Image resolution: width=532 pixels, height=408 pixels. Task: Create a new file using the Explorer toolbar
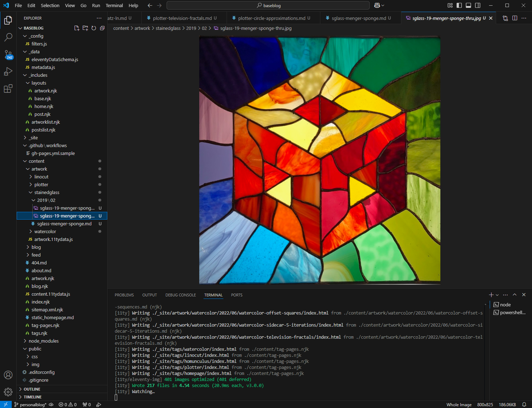76,27
